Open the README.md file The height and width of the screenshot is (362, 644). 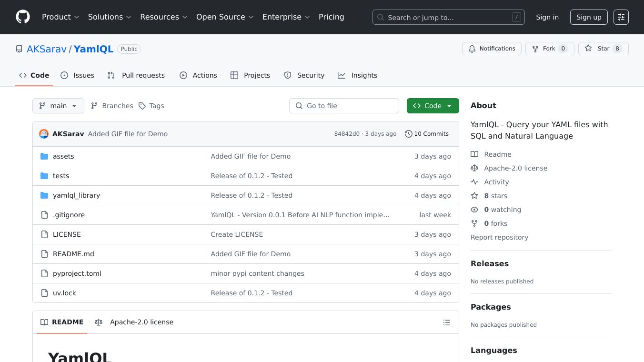pos(73,254)
